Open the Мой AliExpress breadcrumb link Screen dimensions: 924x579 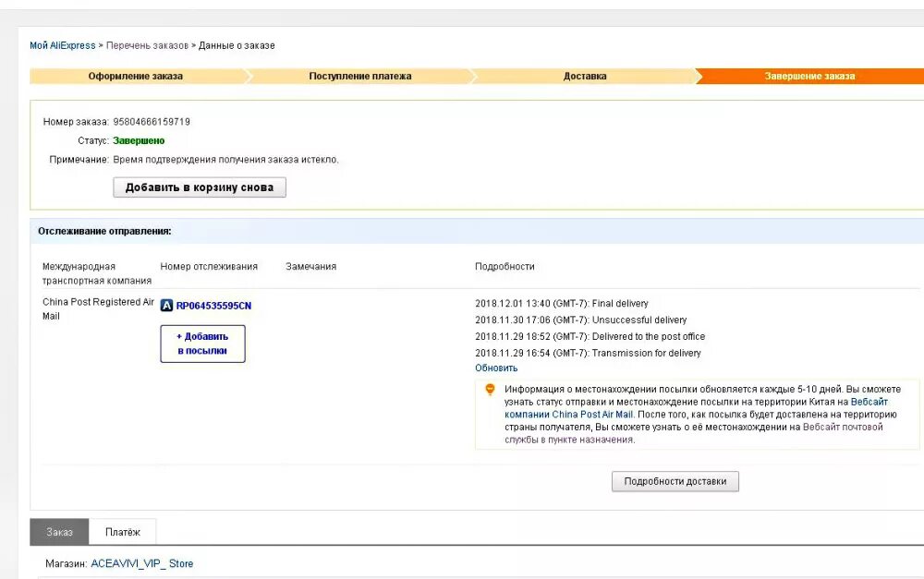coord(63,45)
